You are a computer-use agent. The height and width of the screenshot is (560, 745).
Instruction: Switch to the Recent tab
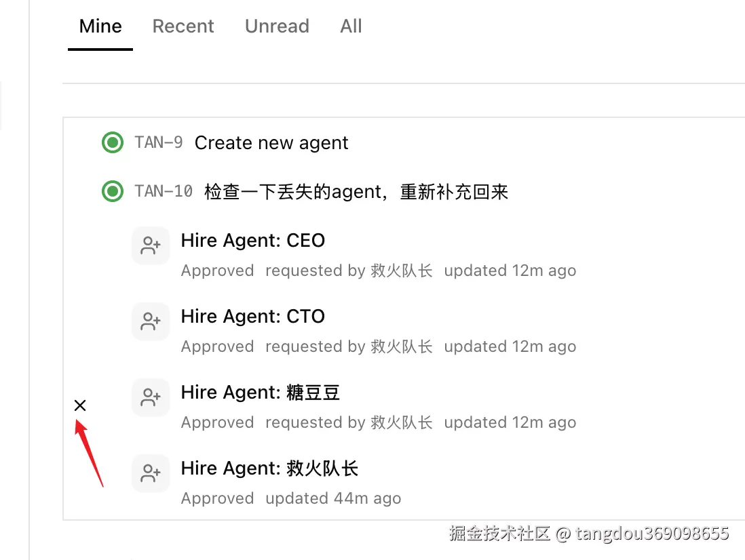click(183, 26)
